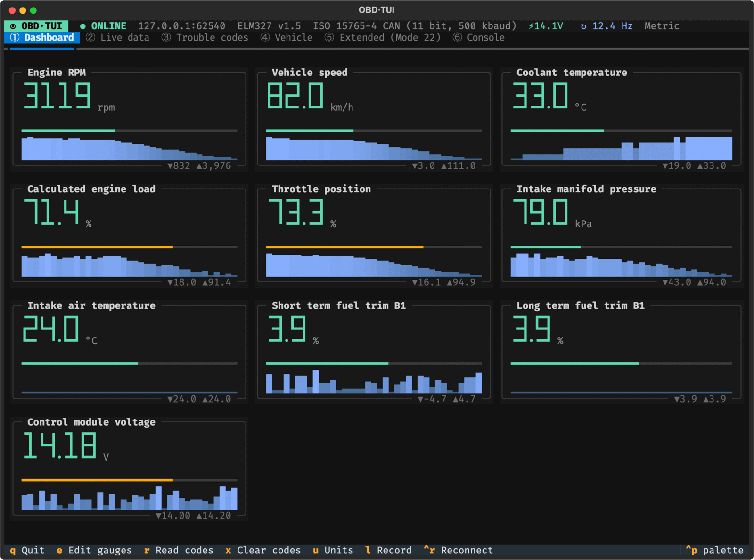
Task: Click Vehicle speed range ▼3.0 ▲111.0
Action: pyautogui.click(x=444, y=166)
